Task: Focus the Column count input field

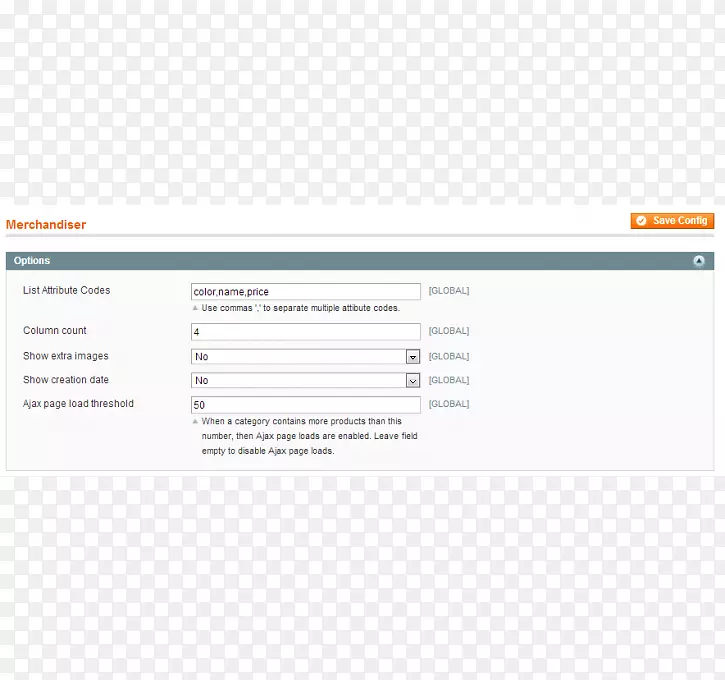Action: tap(306, 332)
